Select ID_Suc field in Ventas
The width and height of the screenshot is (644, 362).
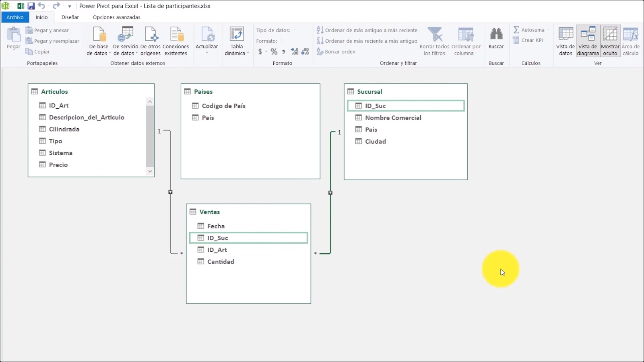tap(249, 238)
